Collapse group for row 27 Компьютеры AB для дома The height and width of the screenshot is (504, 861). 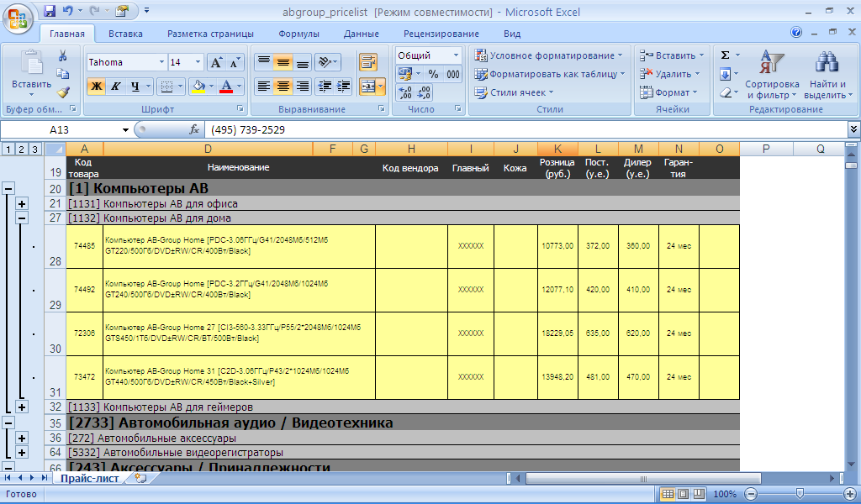tap(21, 218)
